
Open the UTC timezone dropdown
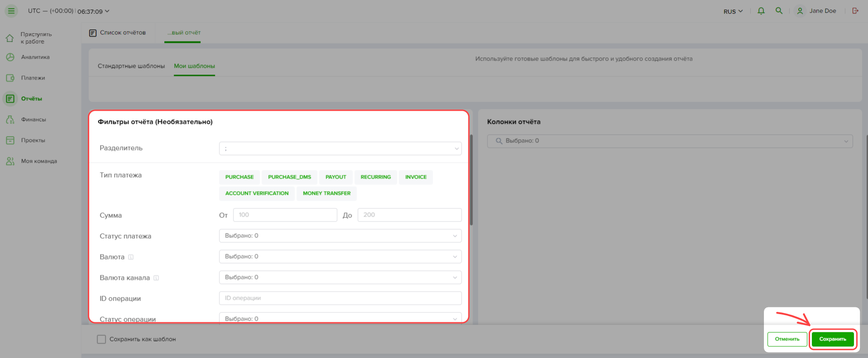pos(69,11)
